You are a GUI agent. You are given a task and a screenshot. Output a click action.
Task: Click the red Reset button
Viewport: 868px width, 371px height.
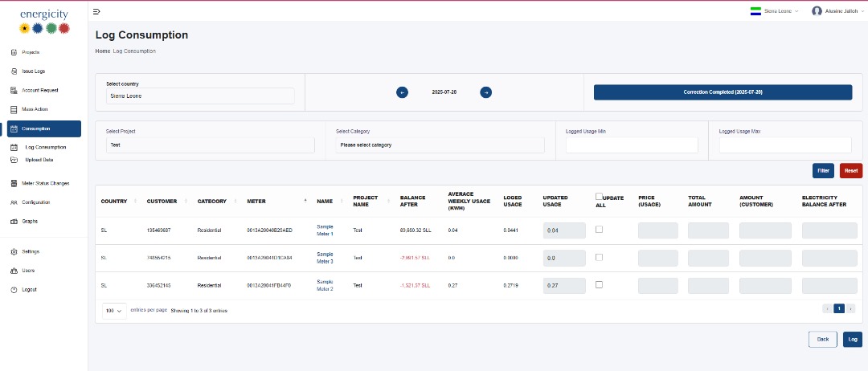pyautogui.click(x=851, y=171)
